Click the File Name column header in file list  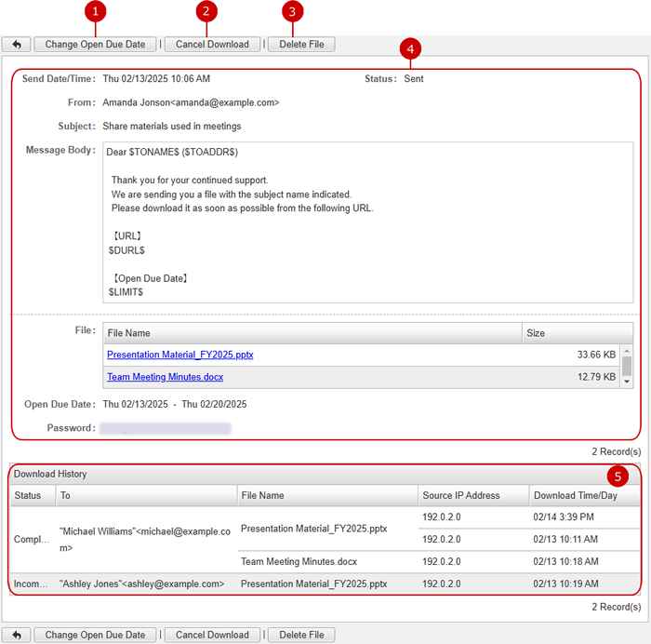312,333
